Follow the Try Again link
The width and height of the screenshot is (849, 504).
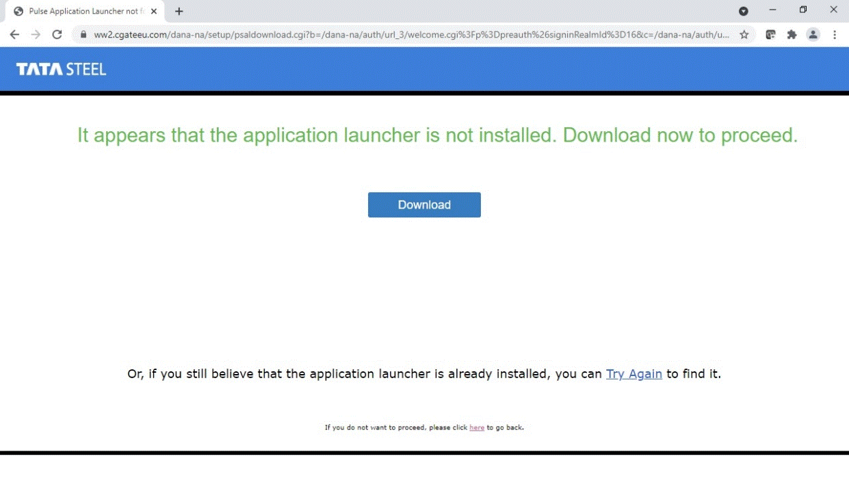coord(634,374)
